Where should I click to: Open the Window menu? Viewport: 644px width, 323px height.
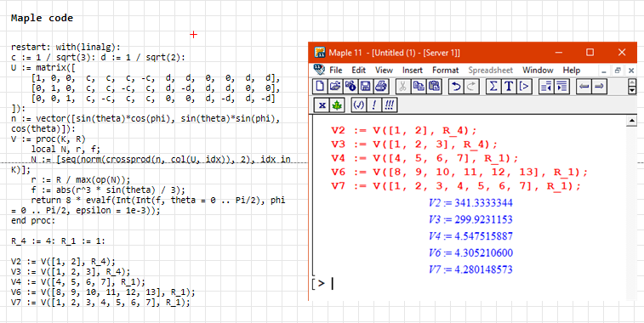point(538,71)
